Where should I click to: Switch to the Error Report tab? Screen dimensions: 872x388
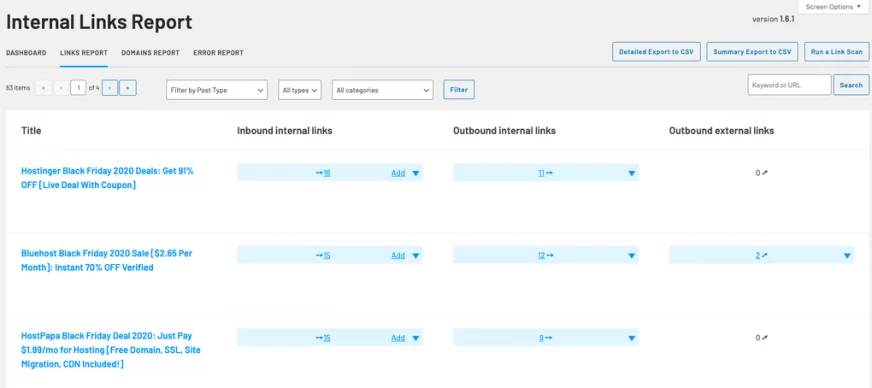pos(219,53)
